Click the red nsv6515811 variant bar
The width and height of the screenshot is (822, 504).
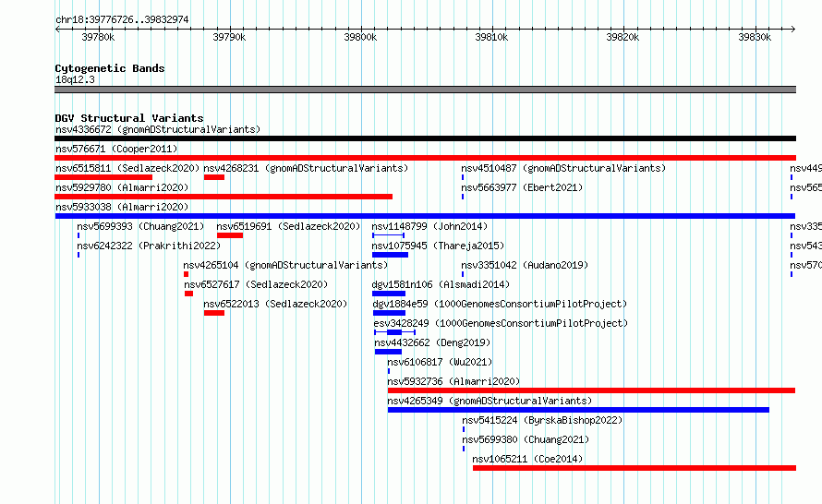click(103, 177)
